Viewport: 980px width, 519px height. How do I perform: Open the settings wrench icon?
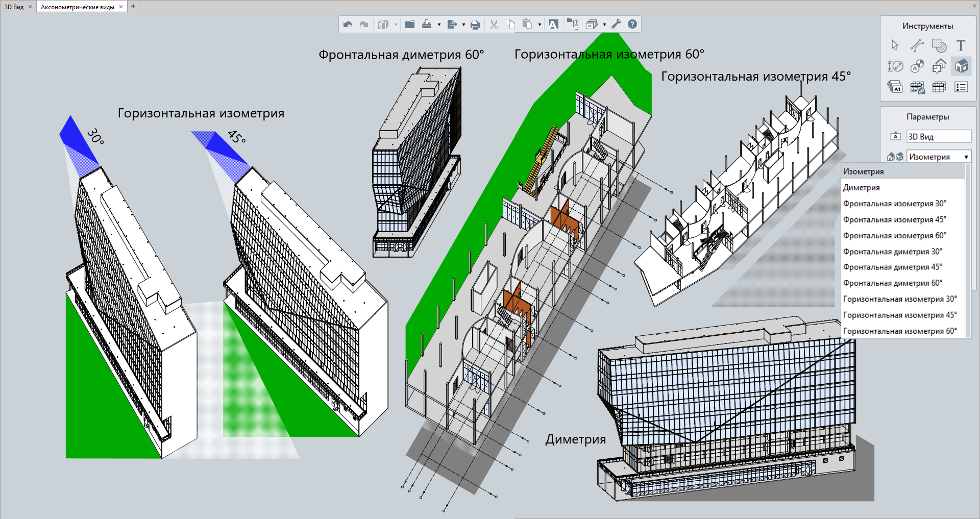point(617,24)
